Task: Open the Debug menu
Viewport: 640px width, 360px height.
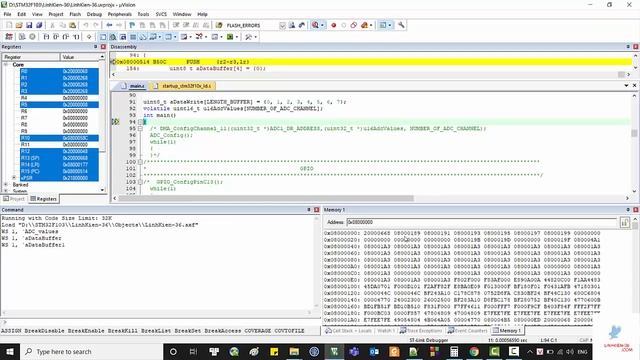Action: coord(94,14)
